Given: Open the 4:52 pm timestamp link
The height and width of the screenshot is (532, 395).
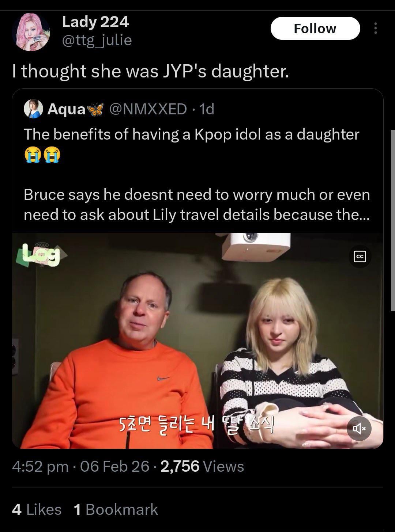Looking at the screenshot, I should click(x=40, y=466).
